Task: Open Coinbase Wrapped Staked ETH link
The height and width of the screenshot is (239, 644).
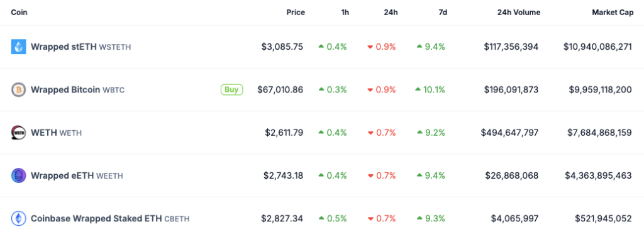Action: click(x=110, y=218)
